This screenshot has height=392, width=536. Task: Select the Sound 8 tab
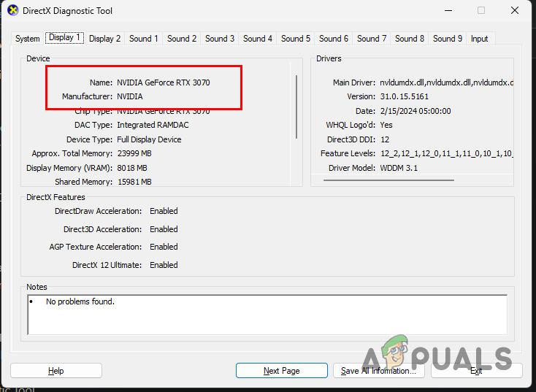(409, 39)
